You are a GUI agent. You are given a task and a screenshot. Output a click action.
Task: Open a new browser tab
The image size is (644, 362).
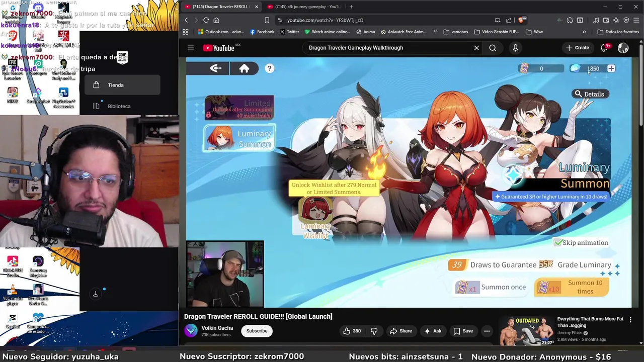pos(351,7)
